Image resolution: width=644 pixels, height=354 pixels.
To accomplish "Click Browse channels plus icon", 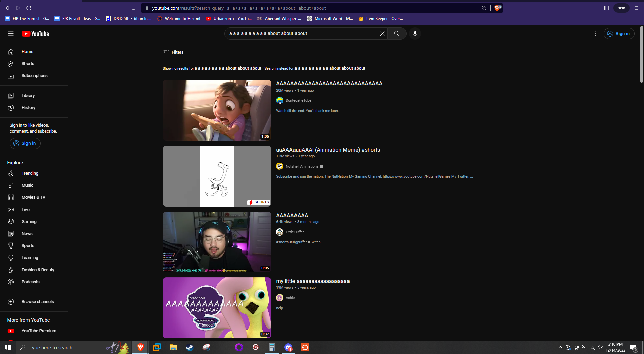I will 11,302.
